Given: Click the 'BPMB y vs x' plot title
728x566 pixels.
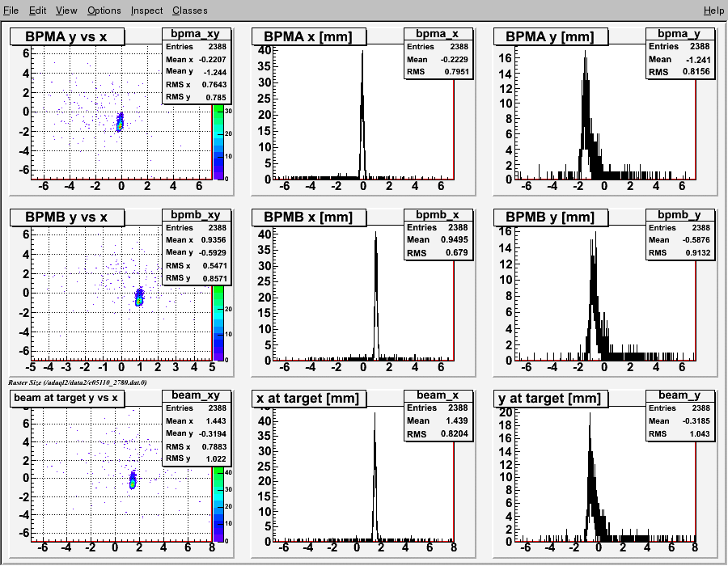Looking at the screenshot, I should coord(67,218).
